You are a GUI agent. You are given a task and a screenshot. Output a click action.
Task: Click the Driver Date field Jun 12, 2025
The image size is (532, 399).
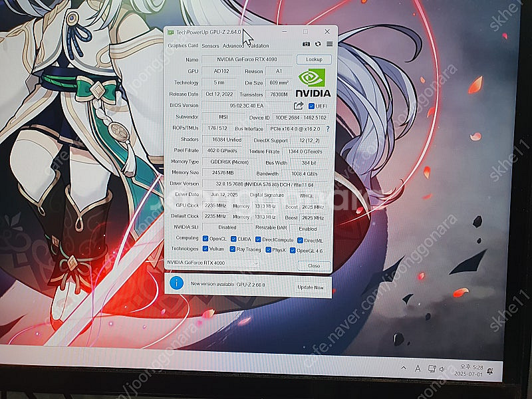[x=224, y=195]
